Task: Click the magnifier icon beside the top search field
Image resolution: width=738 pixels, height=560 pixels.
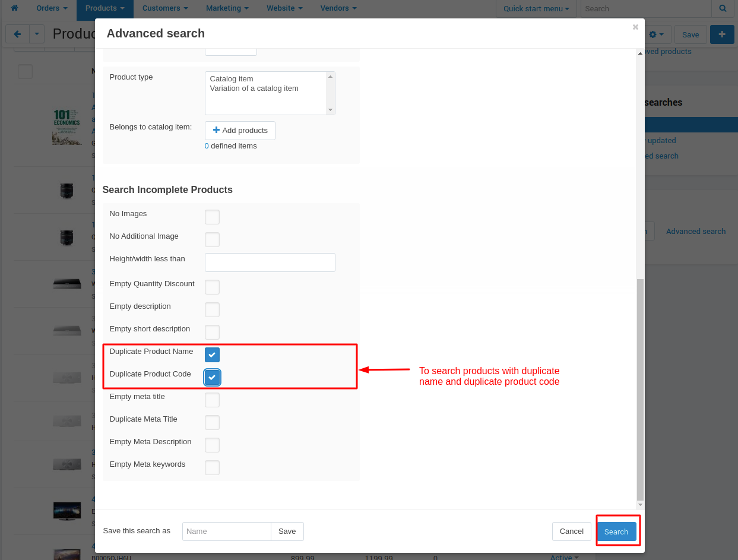Action: pyautogui.click(x=723, y=9)
